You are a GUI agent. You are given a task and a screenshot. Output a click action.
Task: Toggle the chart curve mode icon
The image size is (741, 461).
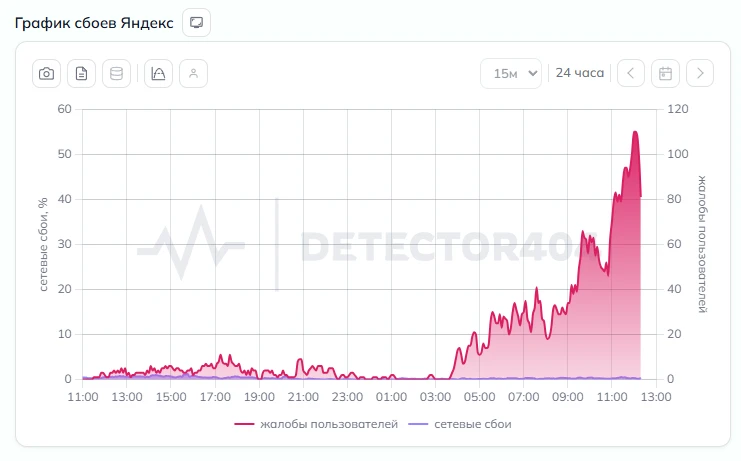pos(158,74)
